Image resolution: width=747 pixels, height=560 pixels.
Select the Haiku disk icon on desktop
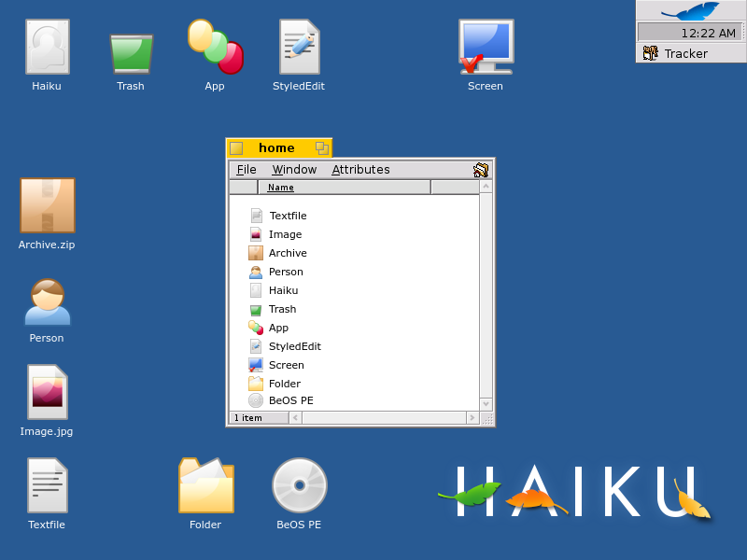(48, 47)
